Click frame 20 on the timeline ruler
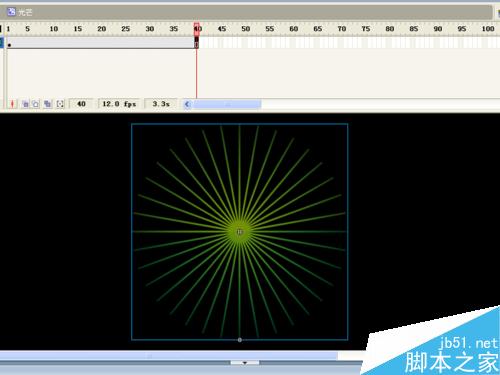The image size is (500, 375). 102,29
